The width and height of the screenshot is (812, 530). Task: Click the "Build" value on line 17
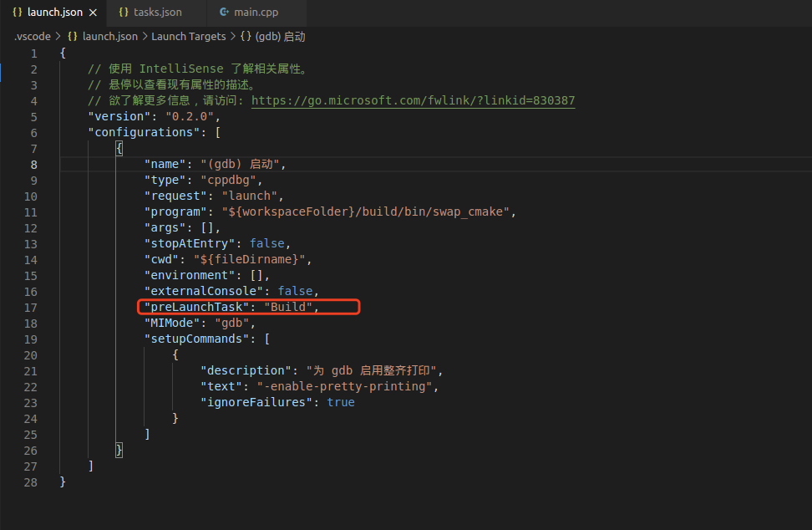[x=288, y=308]
